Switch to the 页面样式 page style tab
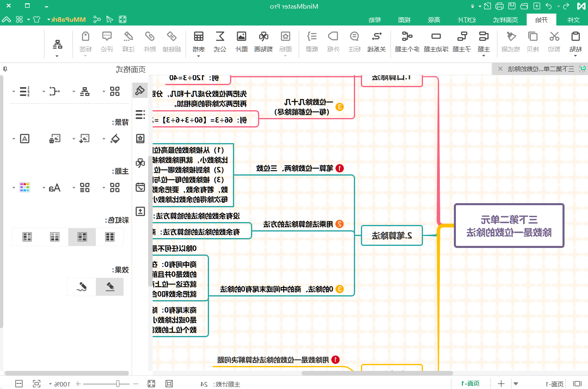Screen dimensions: 588x389 pos(505,20)
